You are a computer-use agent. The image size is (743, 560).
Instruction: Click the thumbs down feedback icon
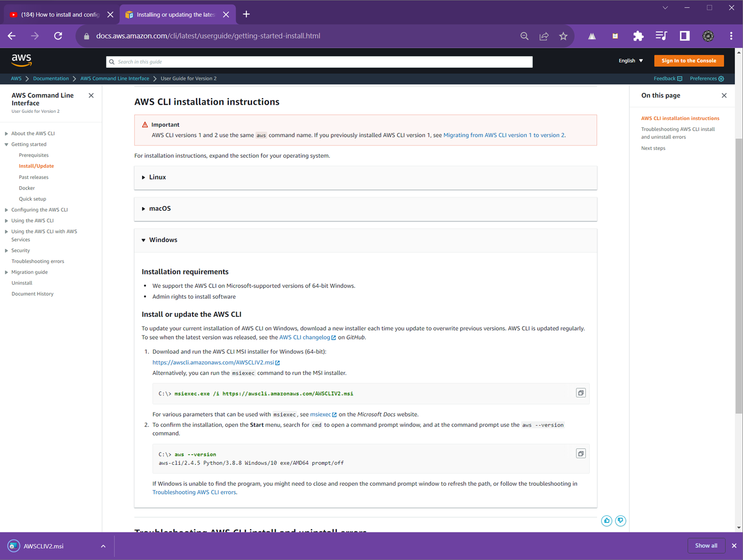click(621, 520)
